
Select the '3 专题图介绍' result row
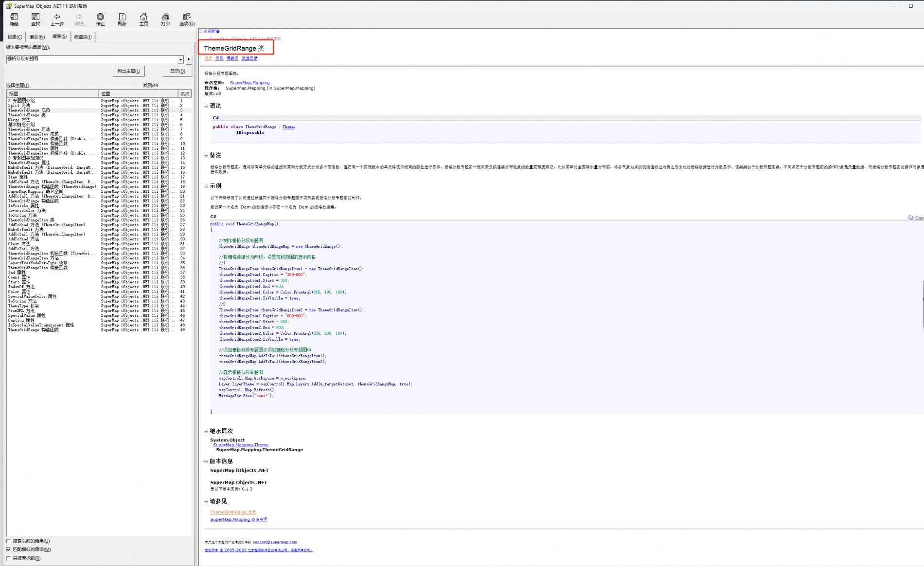99,101
